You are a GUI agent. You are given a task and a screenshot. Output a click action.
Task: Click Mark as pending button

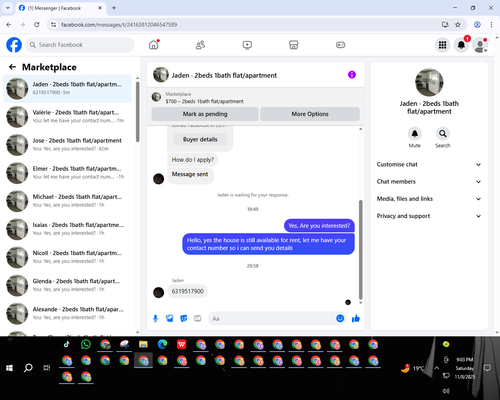[205, 114]
